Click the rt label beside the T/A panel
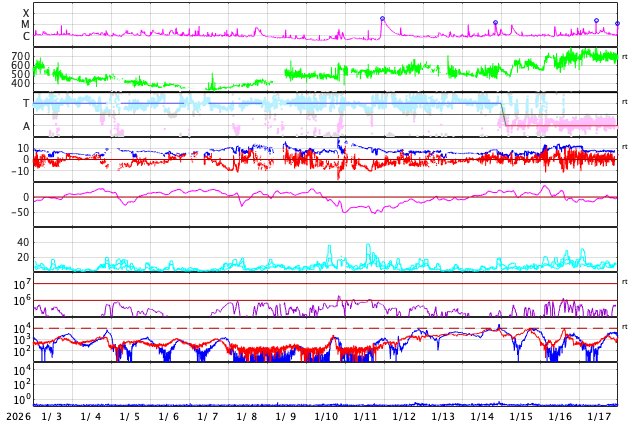This screenshot has width=634, height=424. click(x=624, y=102)
